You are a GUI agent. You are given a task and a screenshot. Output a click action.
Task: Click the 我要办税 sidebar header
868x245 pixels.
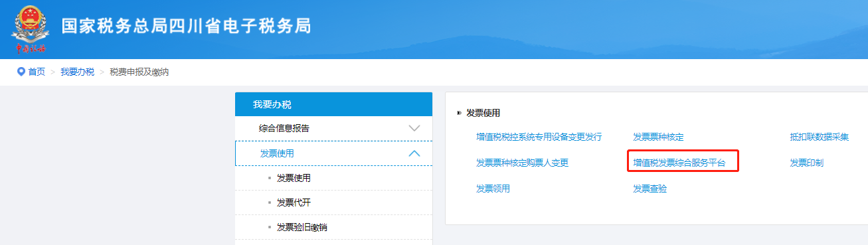tap(333, 104)
